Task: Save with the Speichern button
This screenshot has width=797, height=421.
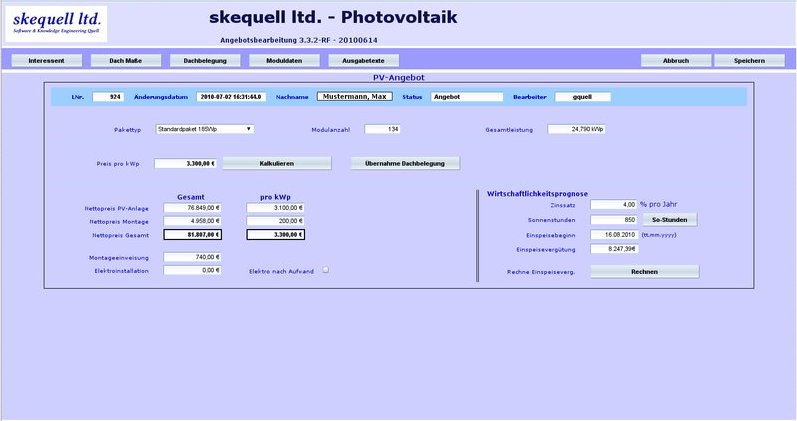Action: click(749, 61)
